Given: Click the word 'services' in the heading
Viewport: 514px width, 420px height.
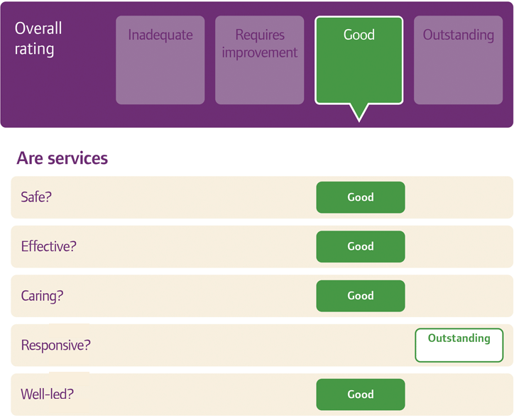Looking at the screenshot, I should pyautogui.click(x=77, y=157).
